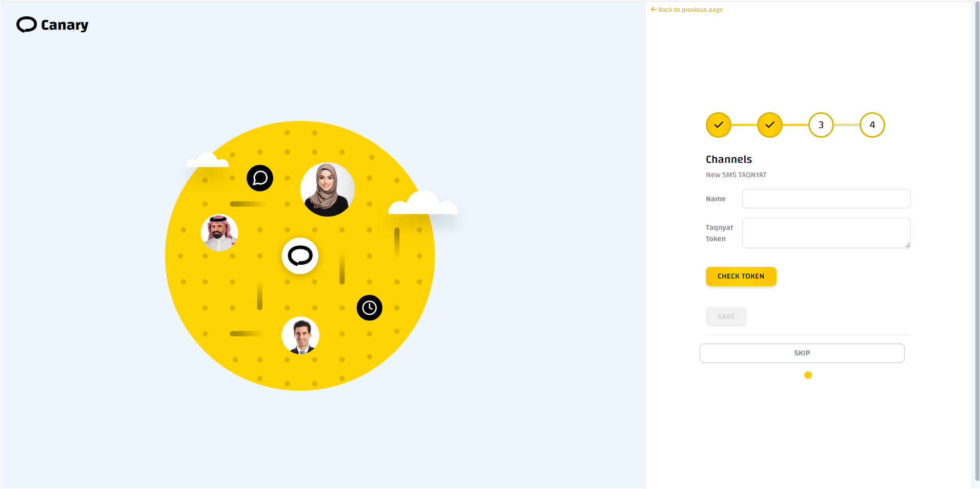Select the completed first step checkmark circle
This screenshot has width=980, height=489.
coord(719,125)
